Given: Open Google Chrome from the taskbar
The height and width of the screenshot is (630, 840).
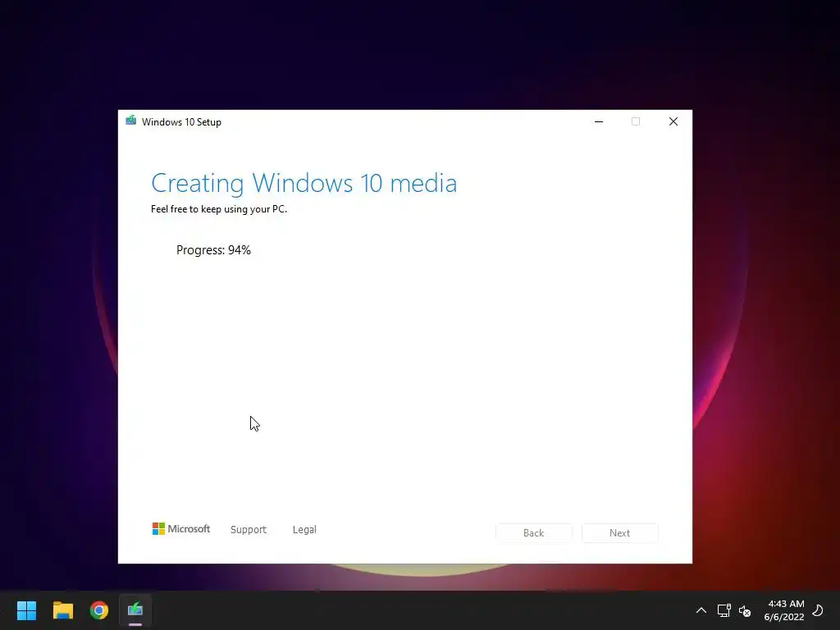Looking at the screenshot, I should 99,610.
